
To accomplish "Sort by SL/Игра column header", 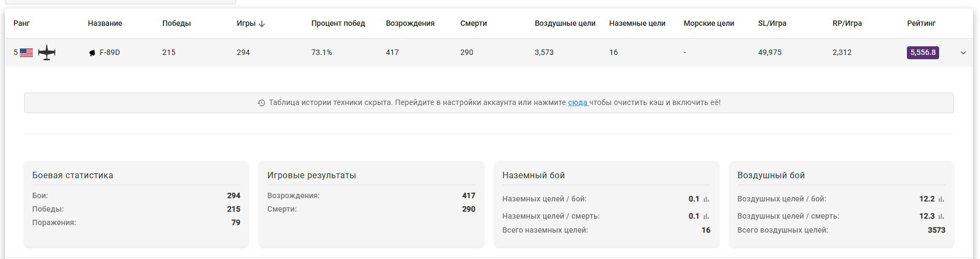I will tap(772, 23).
